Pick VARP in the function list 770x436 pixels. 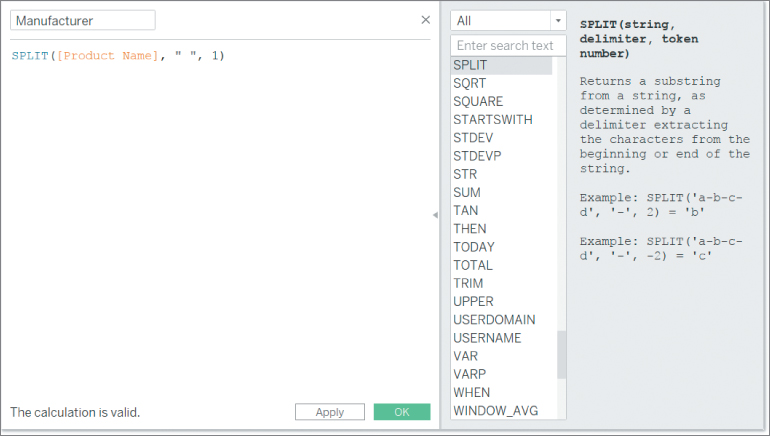click(x=501, y=374)
